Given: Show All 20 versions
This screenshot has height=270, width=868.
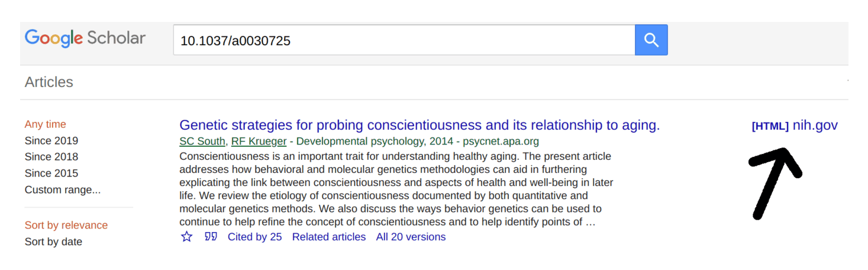Looking at the screenshot, I should click(411, 237).
